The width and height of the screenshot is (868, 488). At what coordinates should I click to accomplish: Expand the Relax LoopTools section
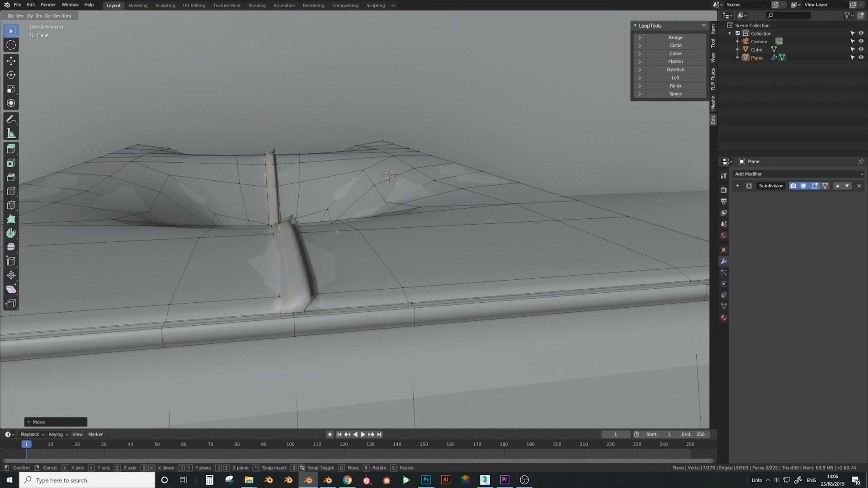click(x=639, y=86)
